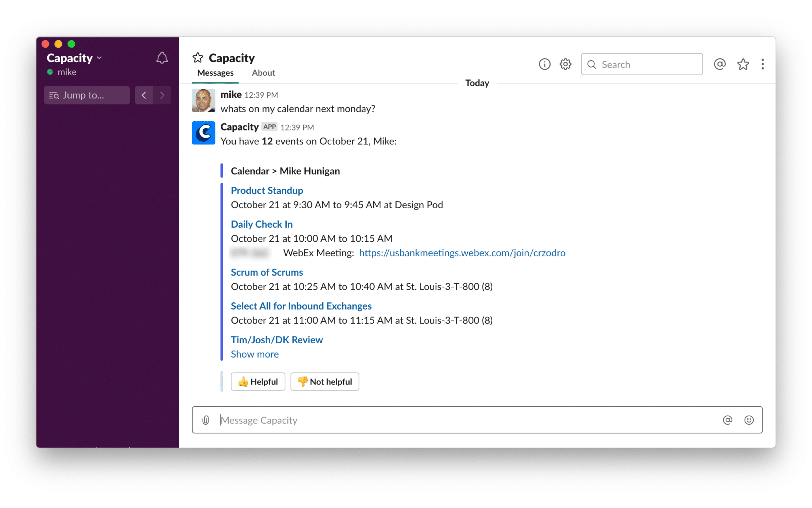Mark the response as Helpful
Image resolution: width=812 pixels, height=508 pixels.
(258, 382)
